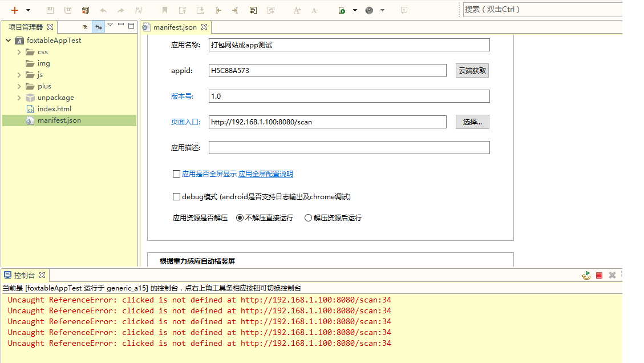Image resolution: width=644 pixels, height=363 pixels.
Task: Click the 应用名称 input field
Action: [x=349, y=45]
